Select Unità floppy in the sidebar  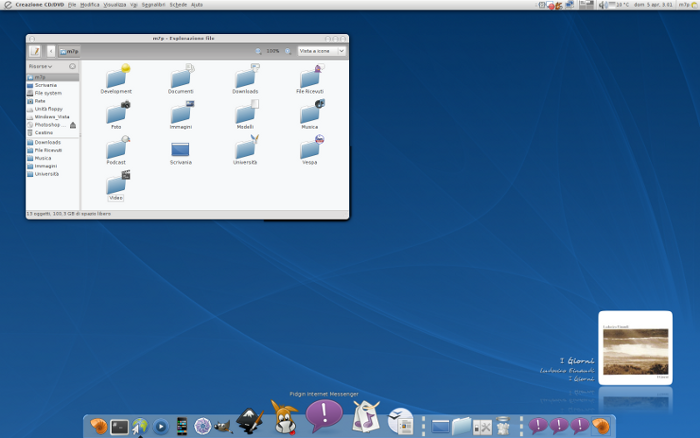(53, 109)
